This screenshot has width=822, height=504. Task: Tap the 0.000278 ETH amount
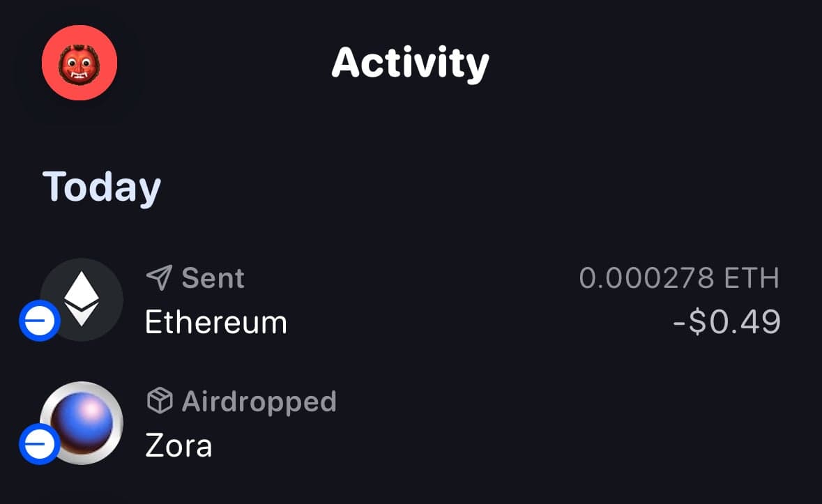[x=678, y=278]
